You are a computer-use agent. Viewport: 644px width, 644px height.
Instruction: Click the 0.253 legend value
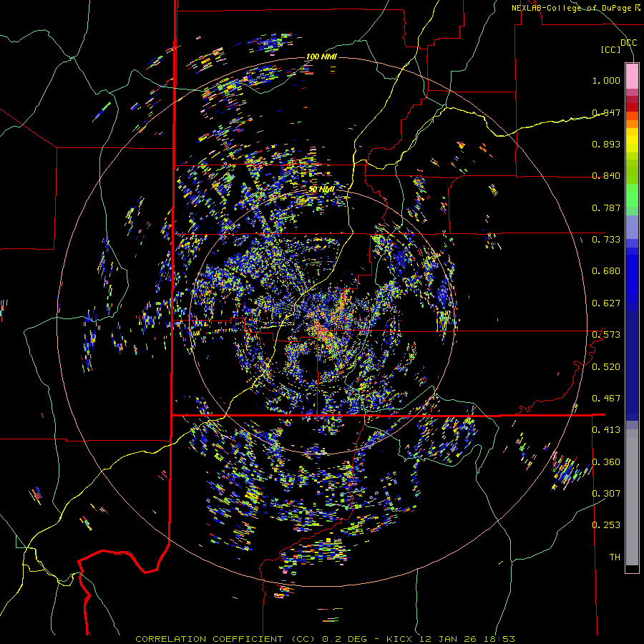click(606, 525)
